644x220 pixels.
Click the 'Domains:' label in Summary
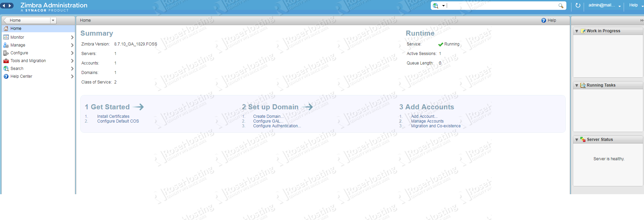[90, 73]
